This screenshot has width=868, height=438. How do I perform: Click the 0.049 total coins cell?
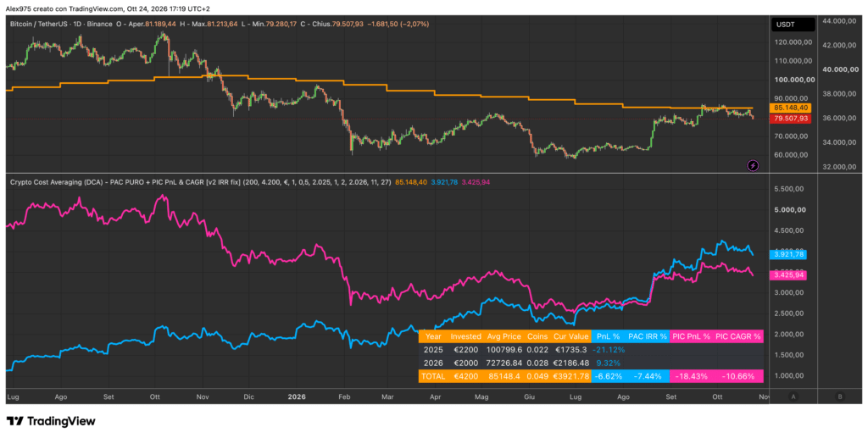coord(537,376)
